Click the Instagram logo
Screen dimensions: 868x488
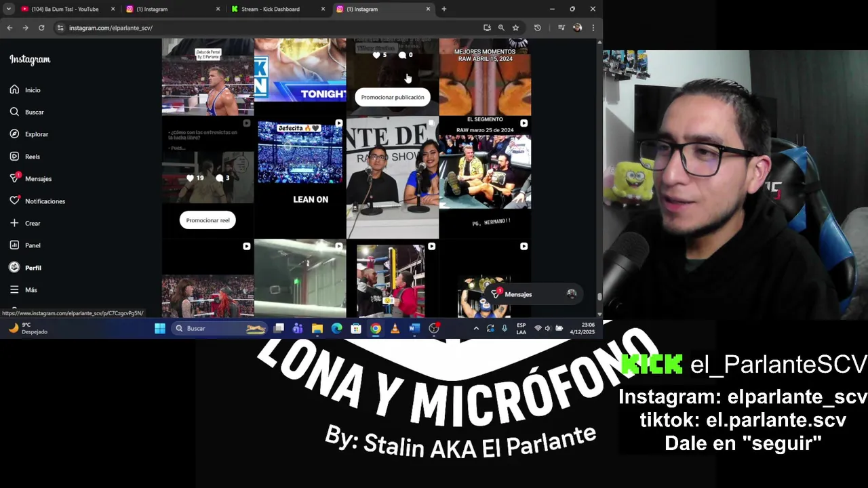30,60
